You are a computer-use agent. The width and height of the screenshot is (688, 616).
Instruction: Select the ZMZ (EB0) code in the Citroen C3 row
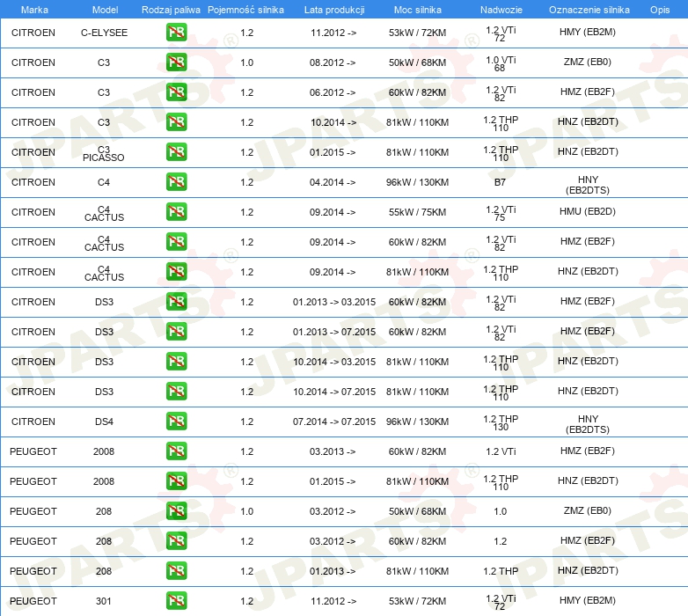click(x=588, y=62)
